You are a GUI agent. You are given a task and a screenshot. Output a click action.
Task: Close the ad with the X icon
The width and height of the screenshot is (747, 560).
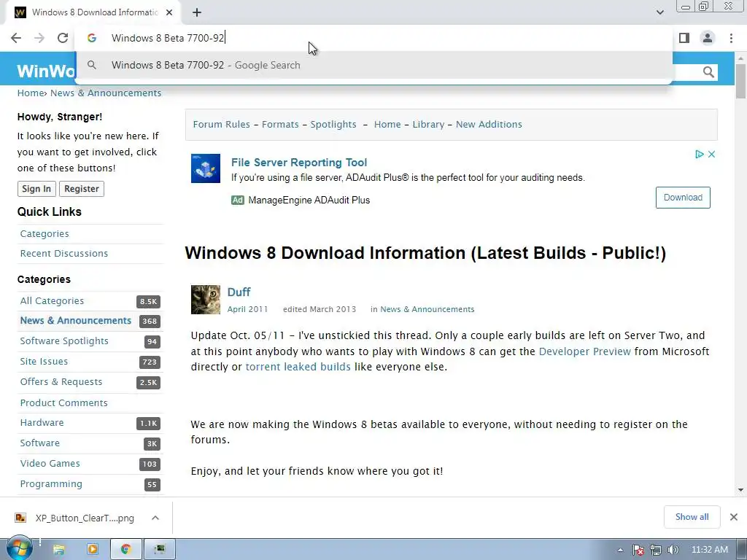(x=711, y=155)
